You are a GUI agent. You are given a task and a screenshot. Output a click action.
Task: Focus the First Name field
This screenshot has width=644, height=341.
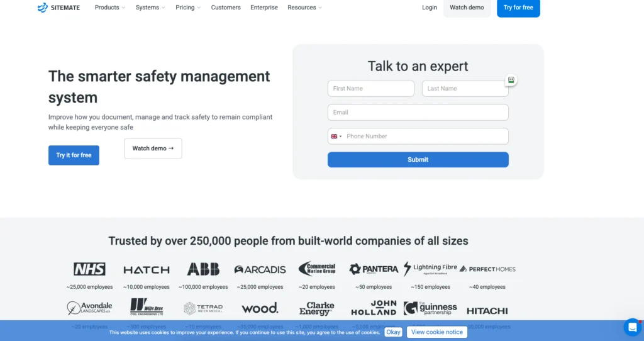click(371, 88)
